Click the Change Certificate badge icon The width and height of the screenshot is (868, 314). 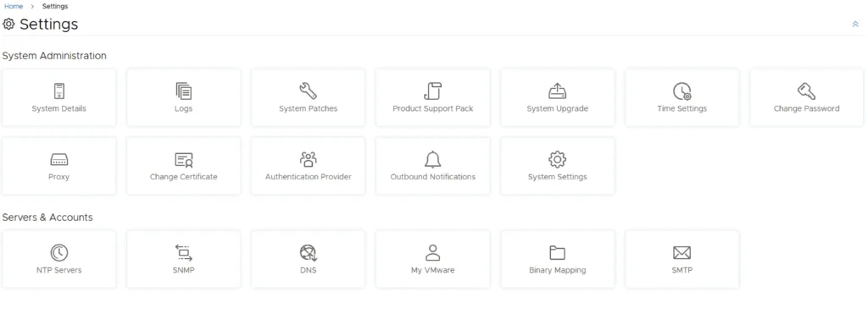click(184, 160)
